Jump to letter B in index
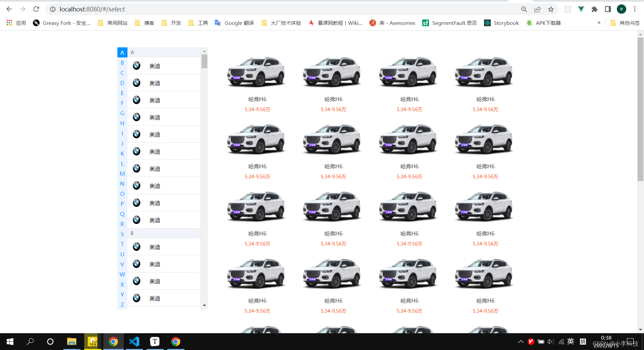 [122, 63]
